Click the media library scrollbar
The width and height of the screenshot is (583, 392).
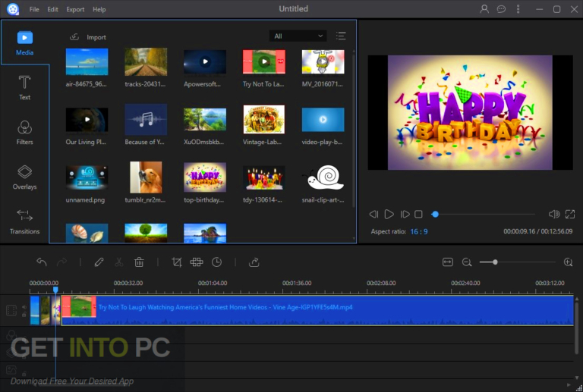point(354,130)
